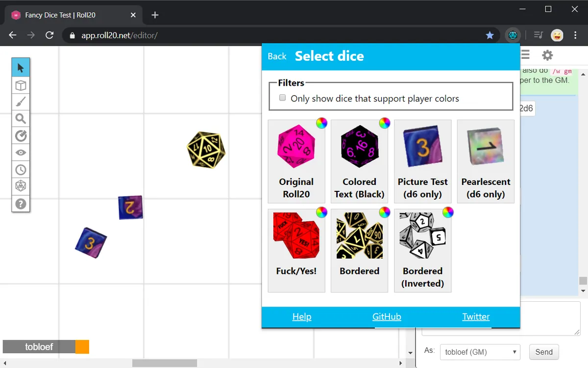588x368 pixels.
Task: Select the Fuck/Yes! dice set
Action: tap(296, 251)
